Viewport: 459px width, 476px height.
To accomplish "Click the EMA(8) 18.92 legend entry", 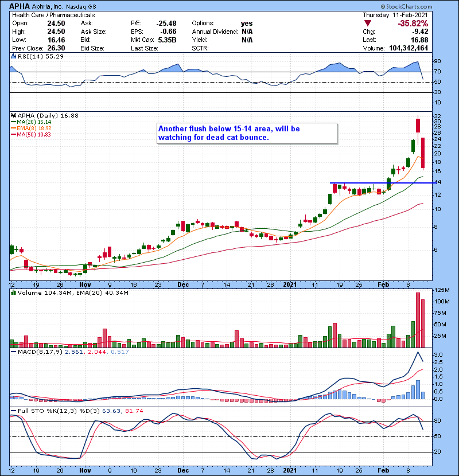I will 32,128.
